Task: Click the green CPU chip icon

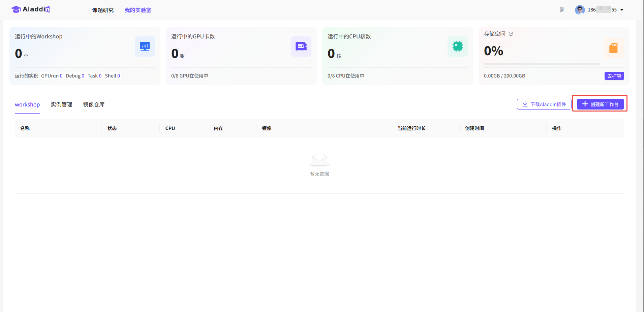Action: [x=457, y=46]
